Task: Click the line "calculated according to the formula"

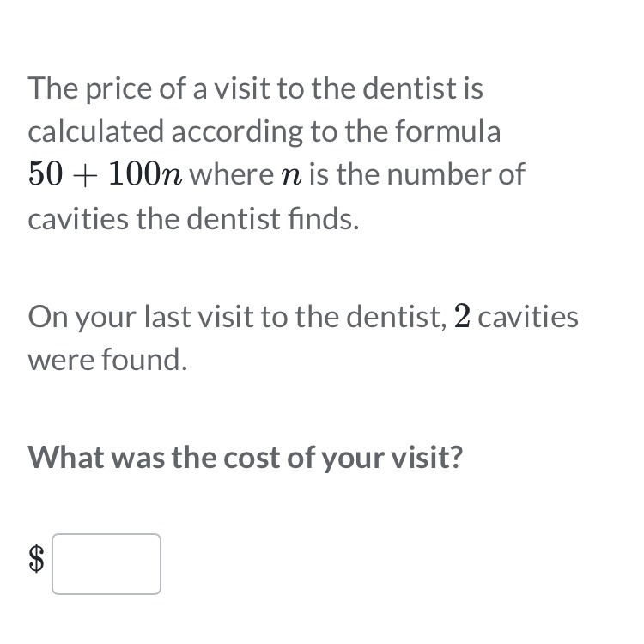Action: tap(264, 132)
